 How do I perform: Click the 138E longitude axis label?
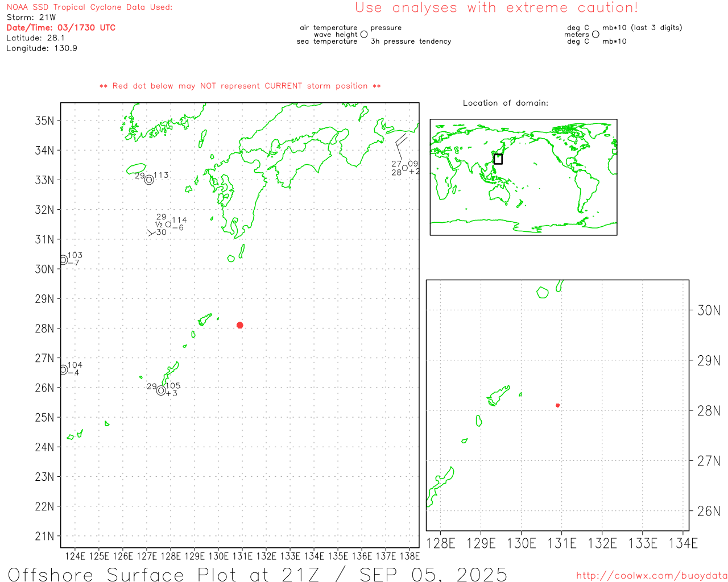(409, 556)
